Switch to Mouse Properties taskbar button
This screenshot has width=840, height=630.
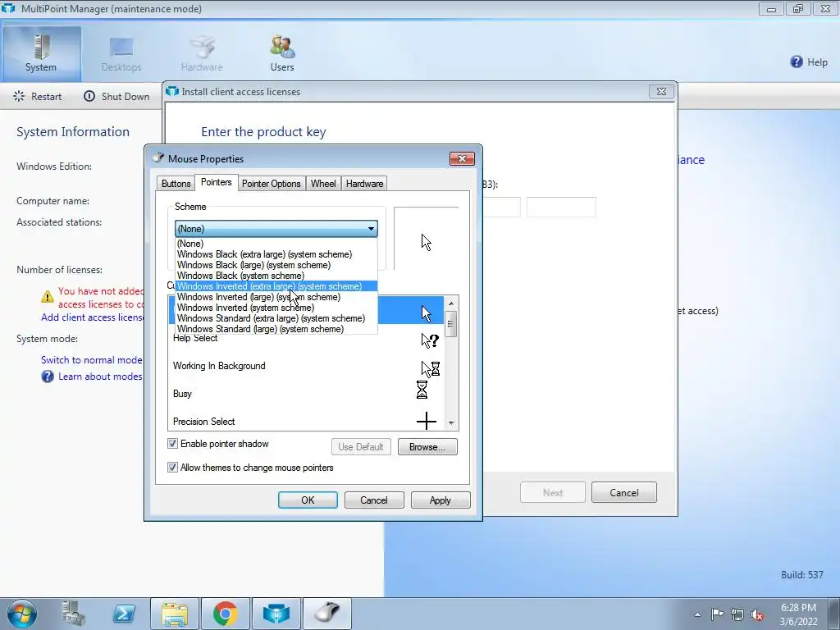click(326, 614)
